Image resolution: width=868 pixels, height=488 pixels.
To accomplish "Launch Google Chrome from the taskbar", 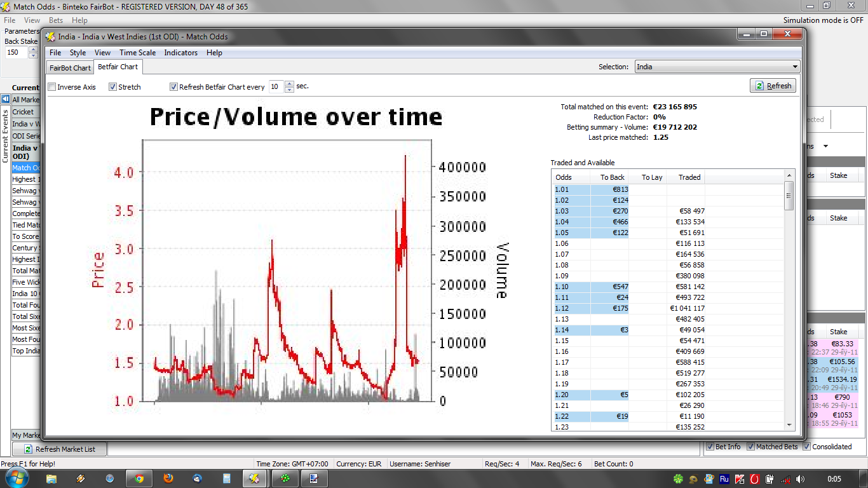I will pos(139,478).
